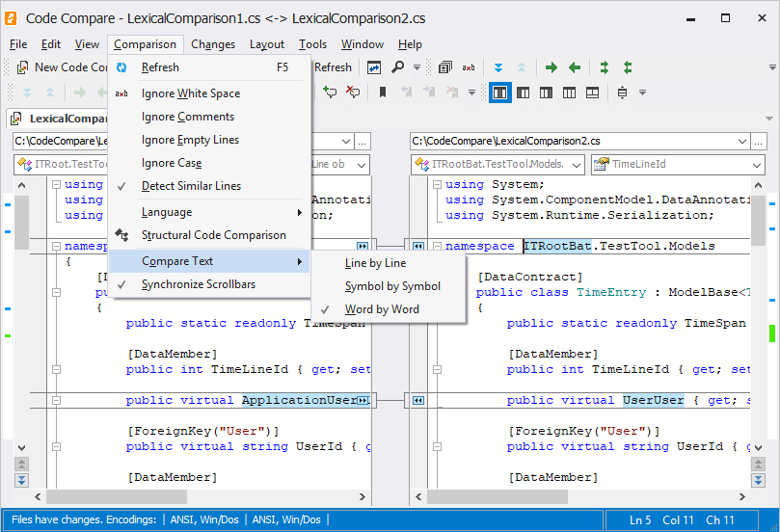Select the highlighted side-by-side layout icon

[499, 93]
